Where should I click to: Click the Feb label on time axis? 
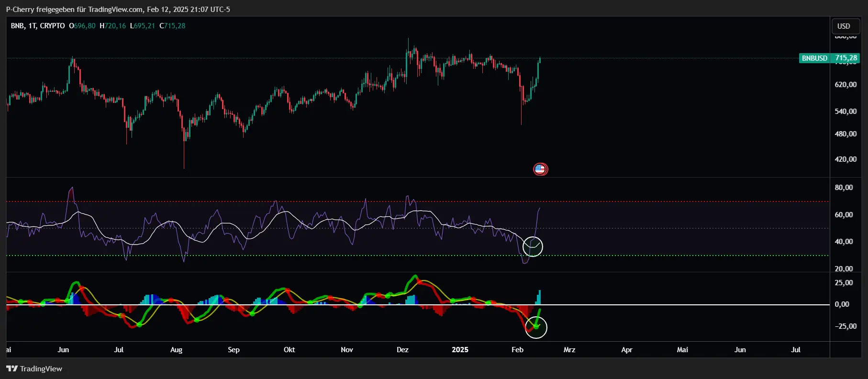(517, 350)
